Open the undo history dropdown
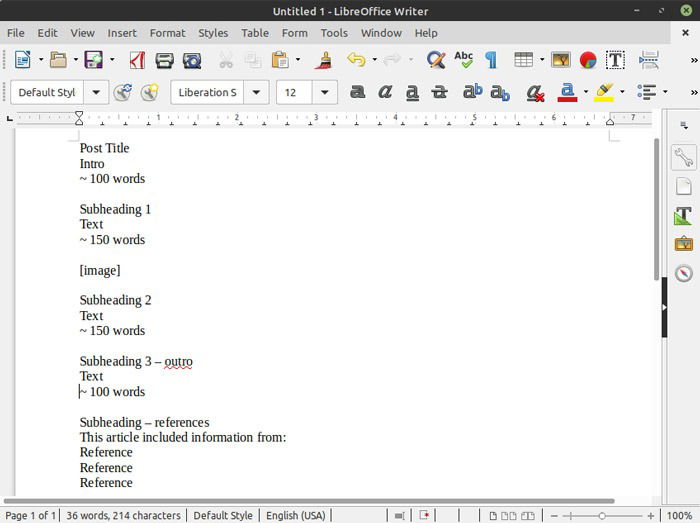The image size is (700, 523). point(375,60)
